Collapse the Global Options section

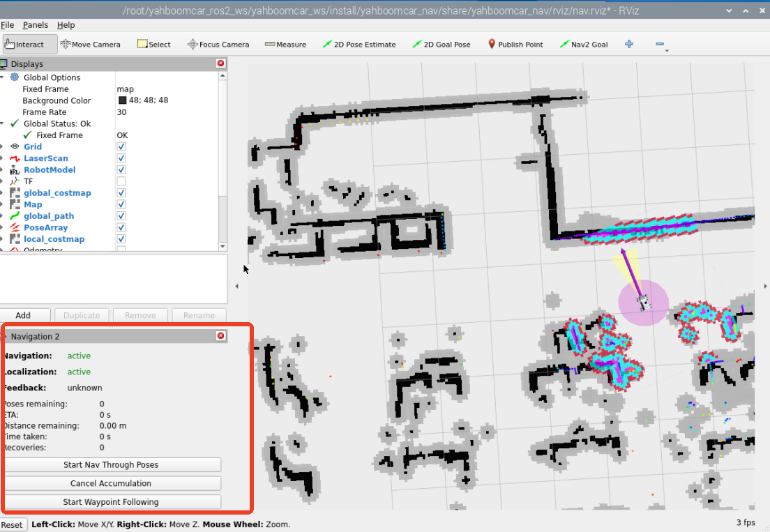pyautogui.click(x=3, y=77)
